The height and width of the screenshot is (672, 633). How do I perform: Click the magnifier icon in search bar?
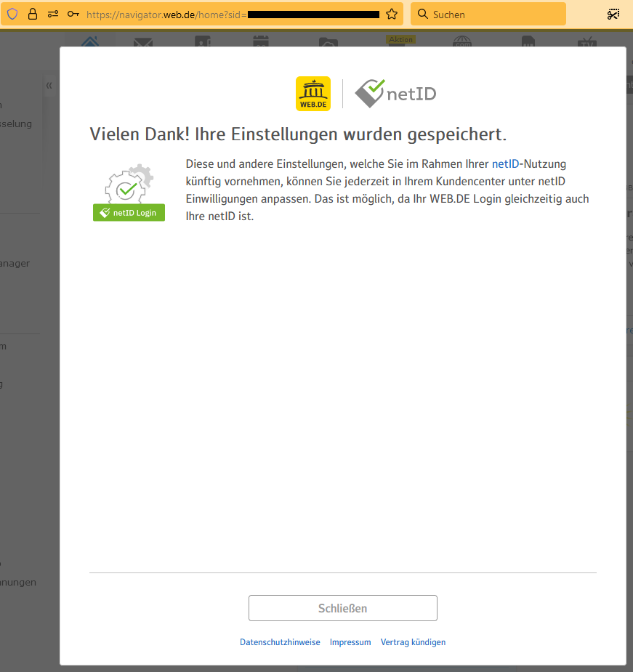pos(423,14)
